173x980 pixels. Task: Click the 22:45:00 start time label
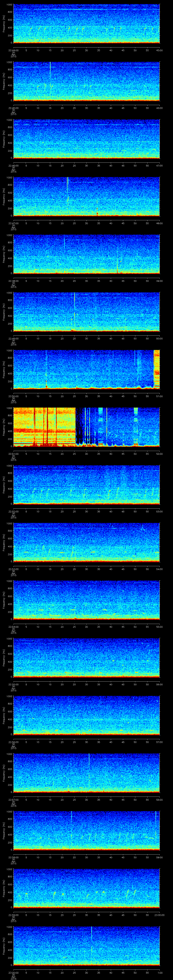[13, 108]
